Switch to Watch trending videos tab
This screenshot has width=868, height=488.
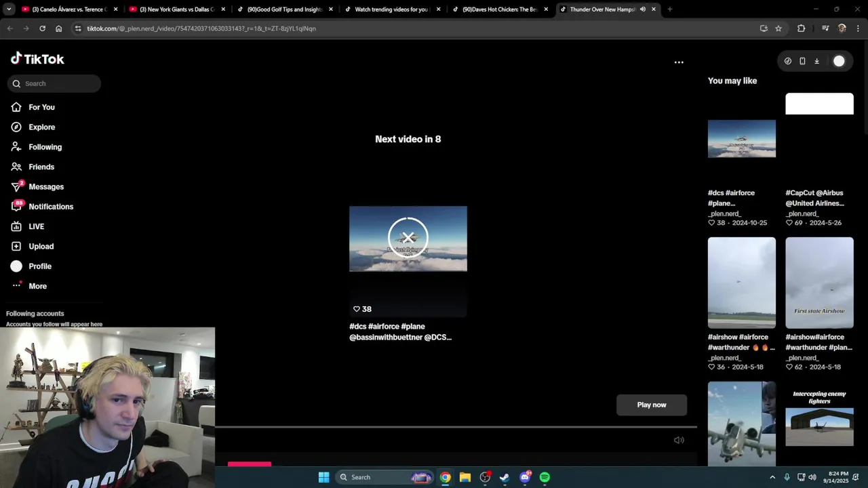(391, 9)
